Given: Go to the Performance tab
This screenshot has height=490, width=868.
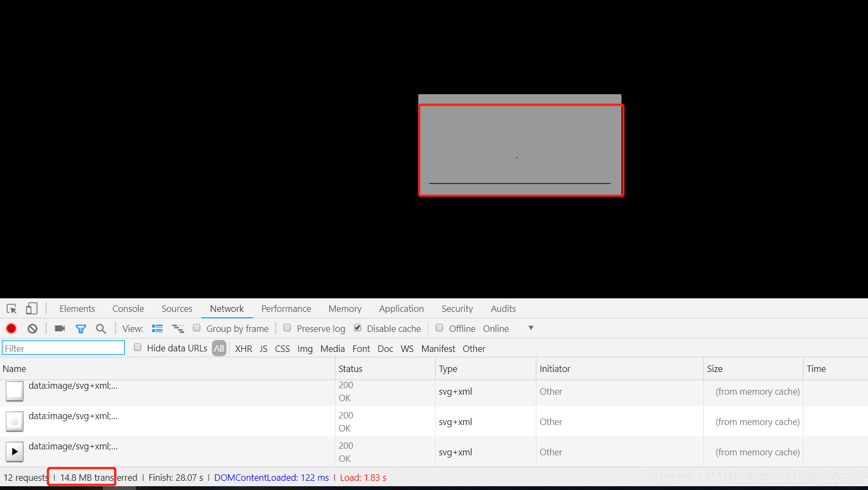Looking at the screenshot, I should 286,309.
